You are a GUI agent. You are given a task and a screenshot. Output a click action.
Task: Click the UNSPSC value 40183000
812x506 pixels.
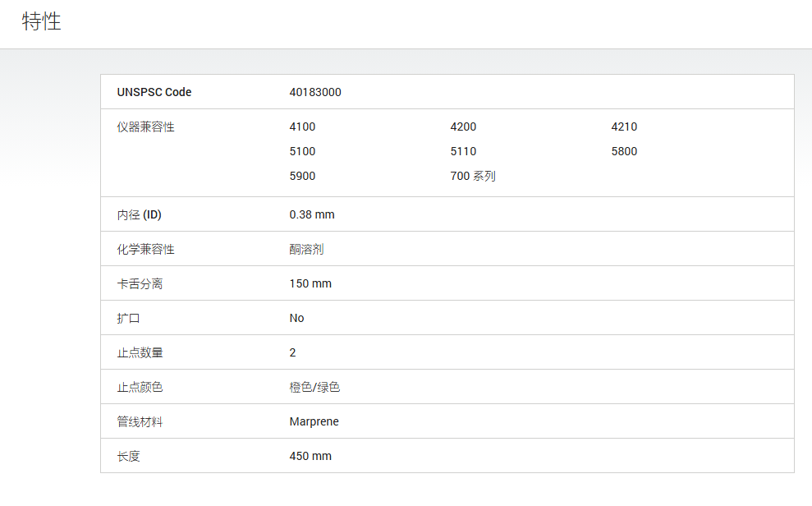[x=315, y=92]
